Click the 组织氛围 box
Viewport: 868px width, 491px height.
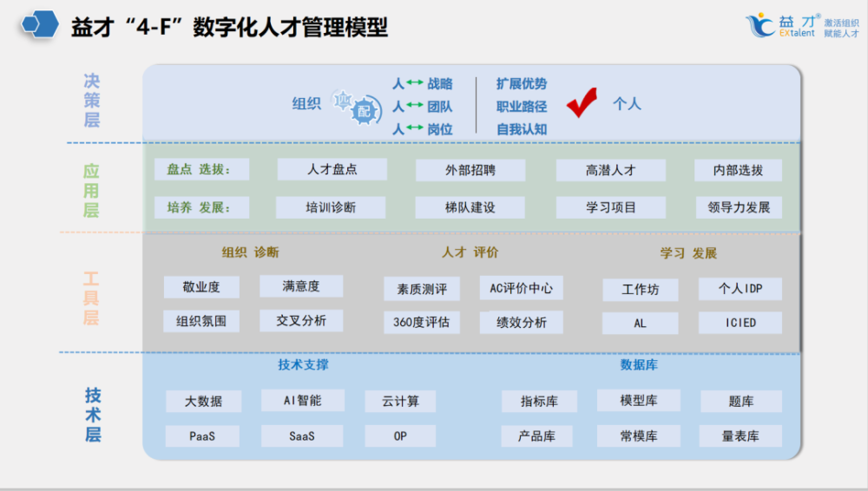pyautogui.click(x=201, y=321)
